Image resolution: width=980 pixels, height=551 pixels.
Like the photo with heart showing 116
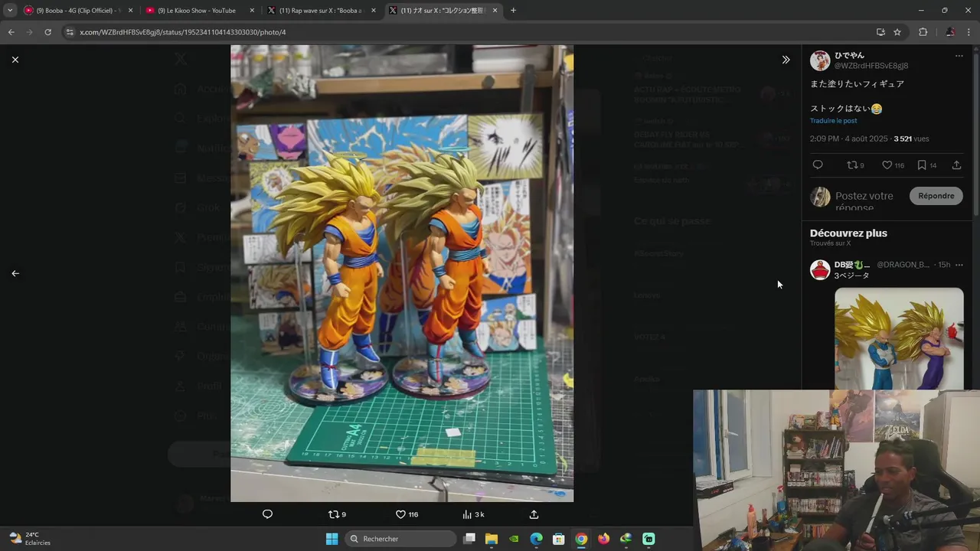click(407, 514)
